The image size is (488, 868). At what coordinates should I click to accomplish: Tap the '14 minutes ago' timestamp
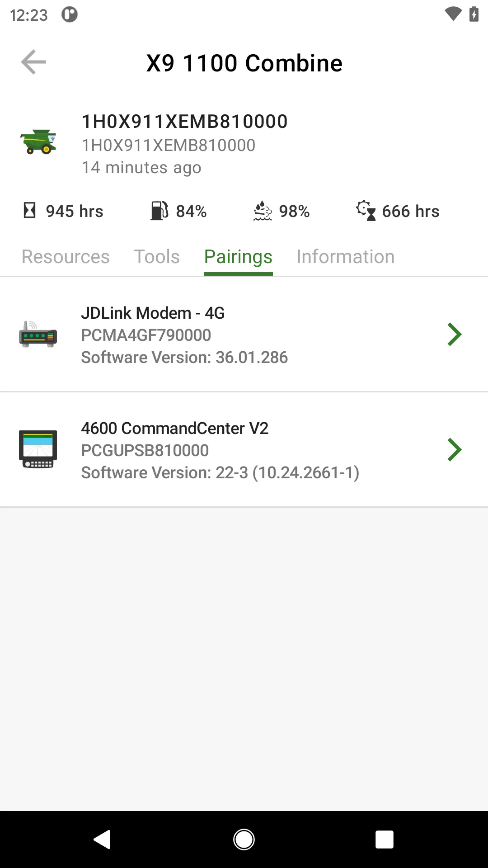coord(141,168)
